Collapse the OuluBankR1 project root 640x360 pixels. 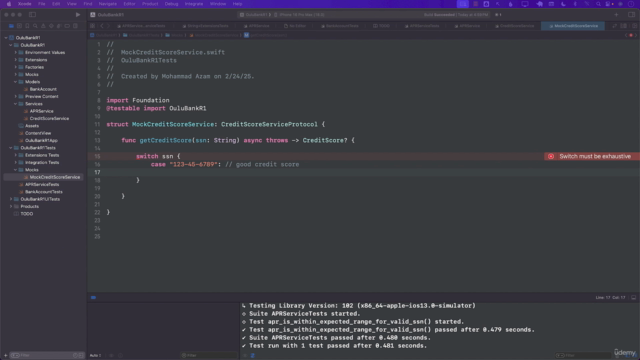[6, 38]
